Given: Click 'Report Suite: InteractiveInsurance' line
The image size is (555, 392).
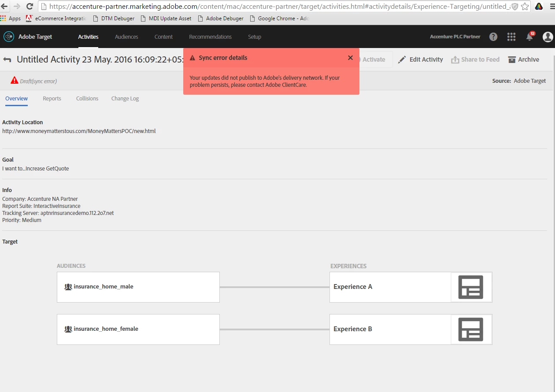Looking at the screenshot, I should [41, 206].
